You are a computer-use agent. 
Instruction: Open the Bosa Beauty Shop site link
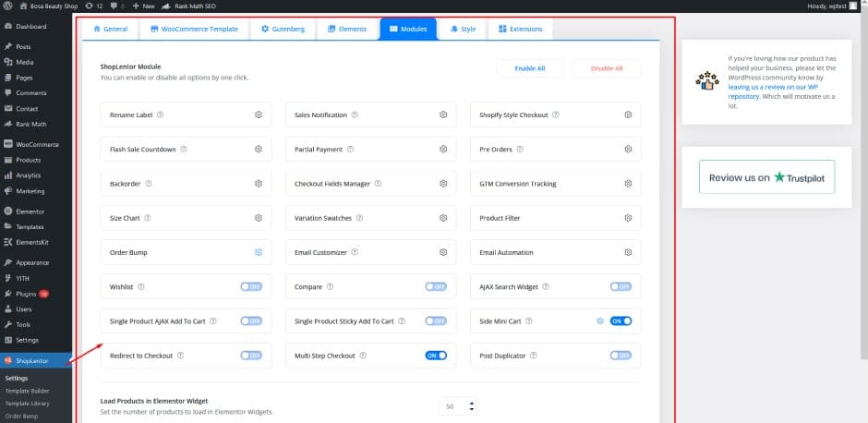47,6
